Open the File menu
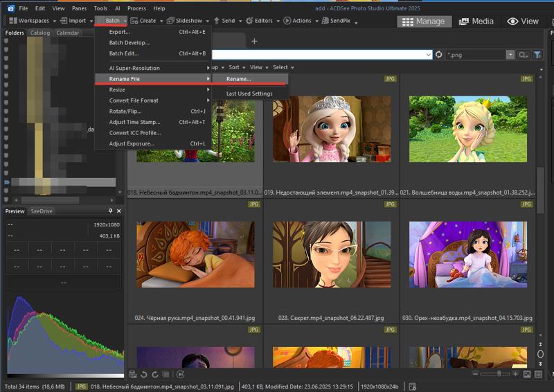Screen dimensions: 554x392 (x=24, y=8)
